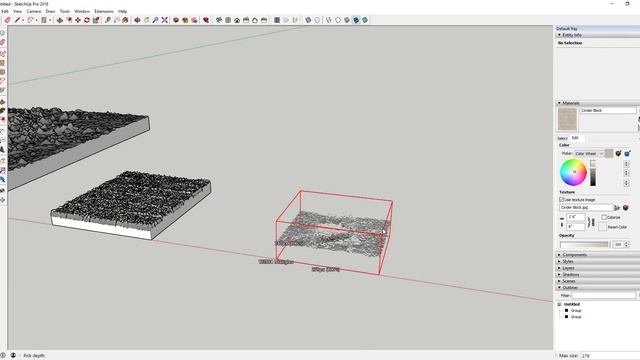
Task: Expand the Styles panel
Action: (559, 261)
